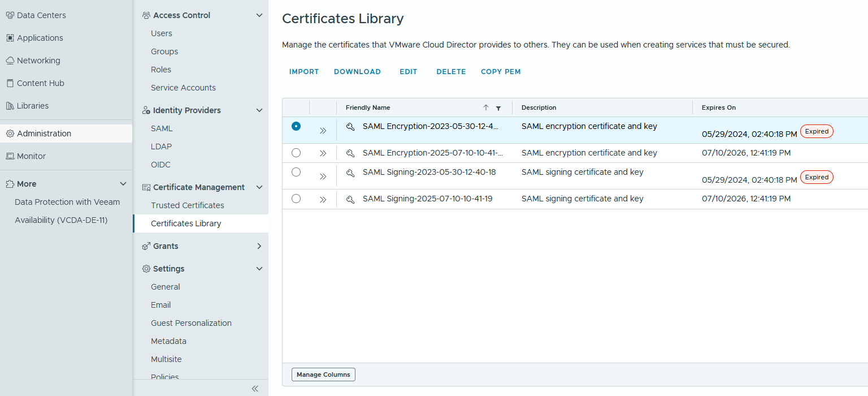Click Expired badge on SAML Signing-2023 row
Viewport: 868px width, 396px height.
point(817,177)
